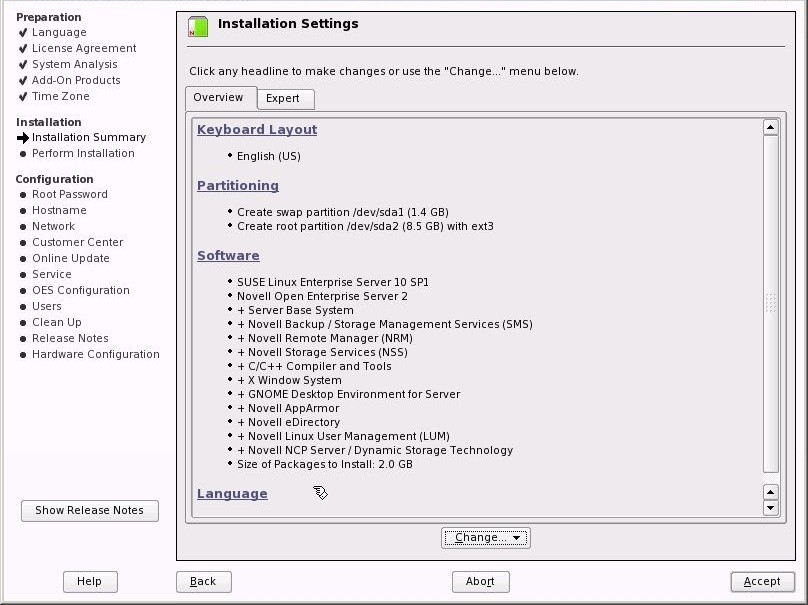Click Clean Up step in sidebar
This screenshot has height=605, width=808.
click(x=57, y=322)
